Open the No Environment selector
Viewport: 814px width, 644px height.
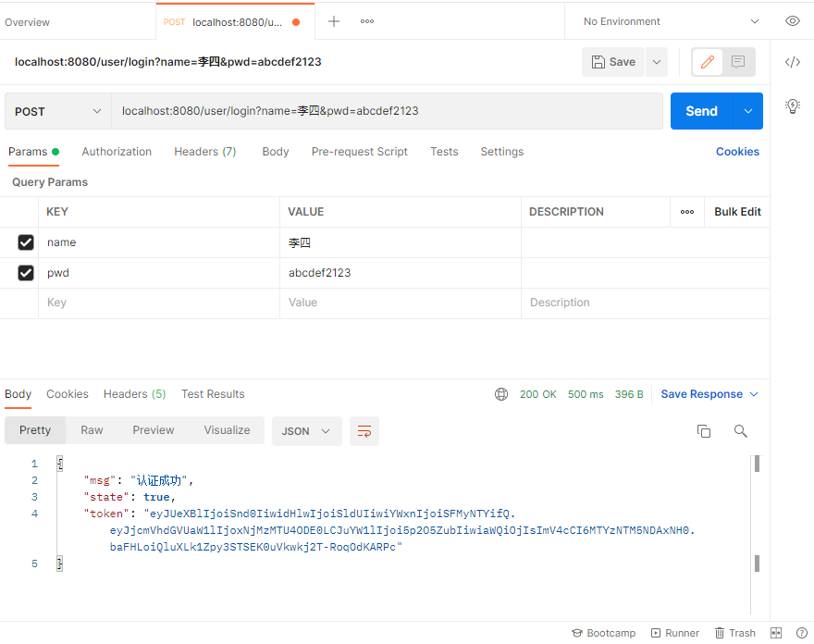[x=671, y=21]
